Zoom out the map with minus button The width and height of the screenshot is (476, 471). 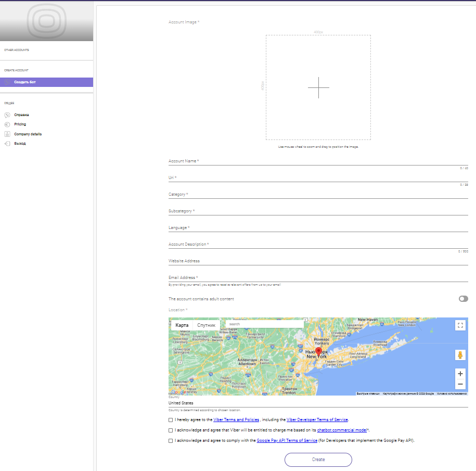point(460,385)
